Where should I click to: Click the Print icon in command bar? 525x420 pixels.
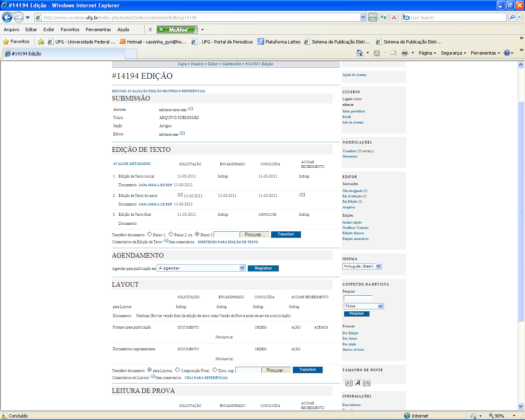coord(405,53)
